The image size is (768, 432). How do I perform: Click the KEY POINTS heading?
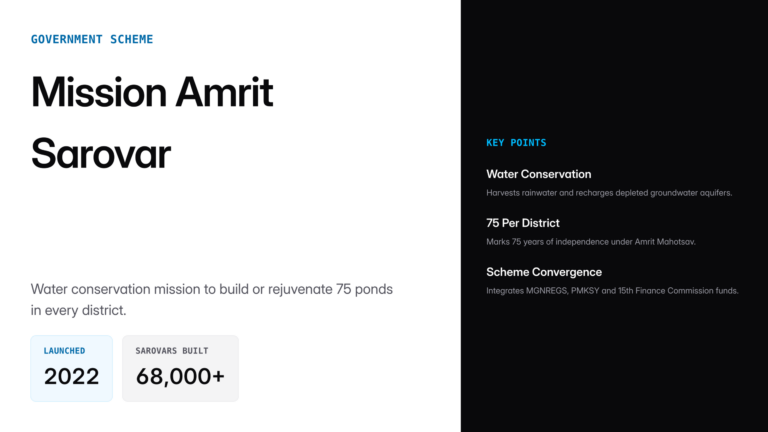coord(516,143)
